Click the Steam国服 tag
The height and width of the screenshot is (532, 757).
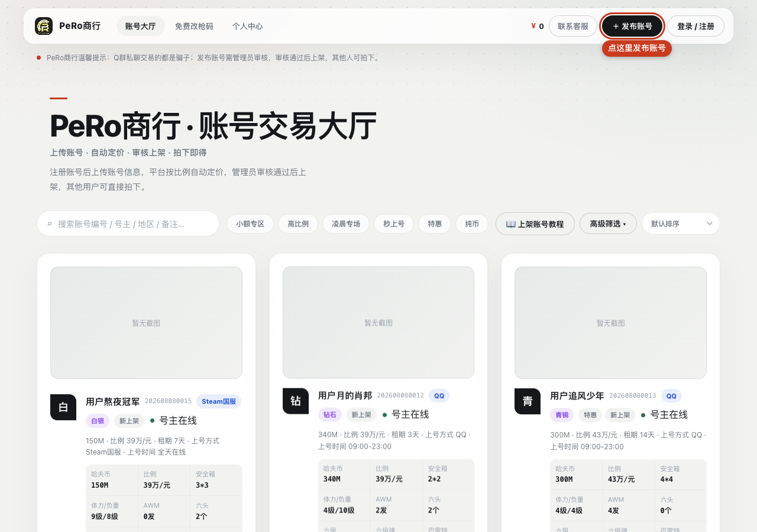(x=219, y=401)
